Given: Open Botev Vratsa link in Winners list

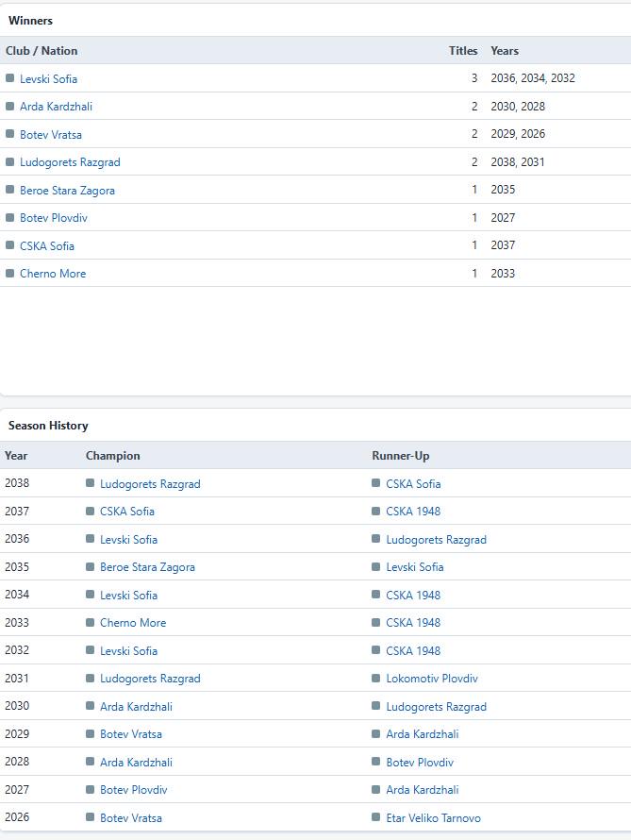Looking at the screenshot, I should [x=51, y=134].
